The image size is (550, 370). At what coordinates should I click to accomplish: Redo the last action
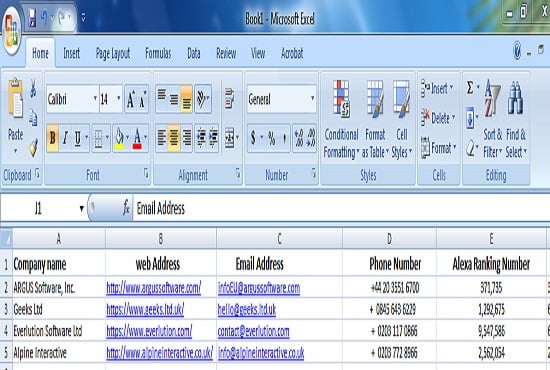(62, 18)
